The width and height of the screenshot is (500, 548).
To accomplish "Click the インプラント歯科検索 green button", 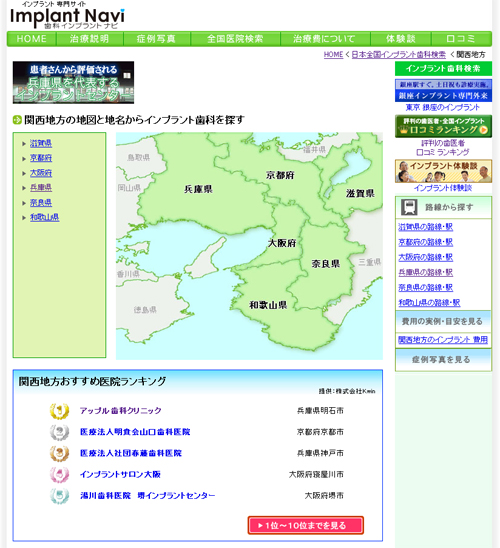I will click(443, 68).
